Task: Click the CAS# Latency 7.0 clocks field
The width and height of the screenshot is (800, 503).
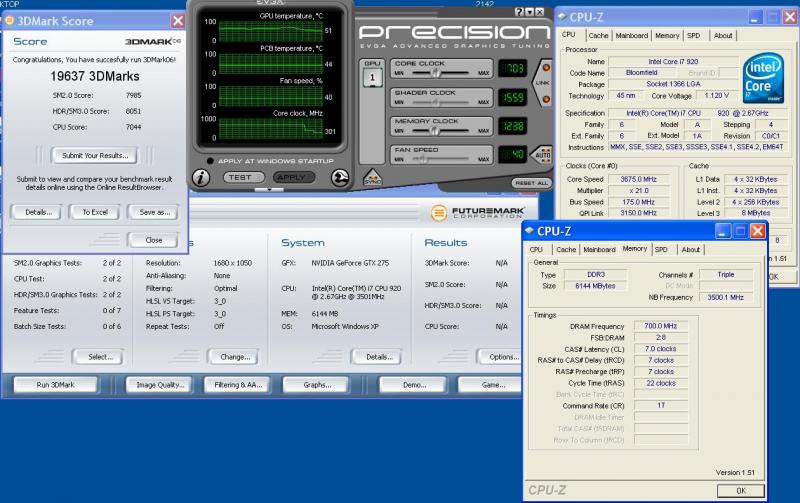Action: (x=661, y=349)
